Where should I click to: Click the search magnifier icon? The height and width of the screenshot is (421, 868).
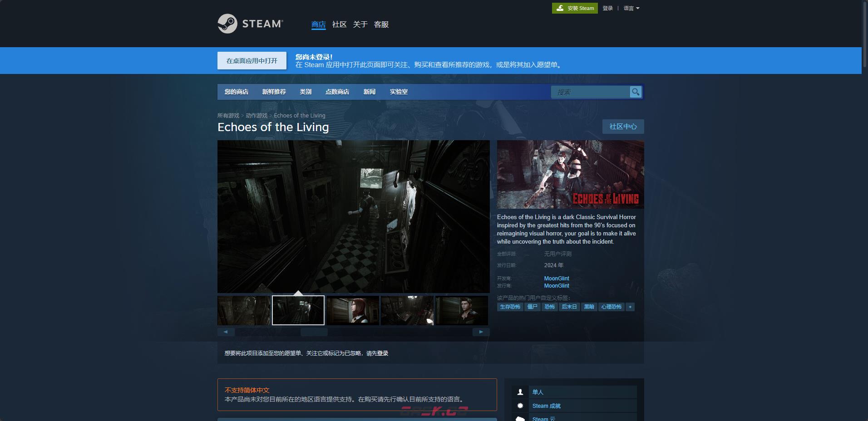(x=636, y=92)
